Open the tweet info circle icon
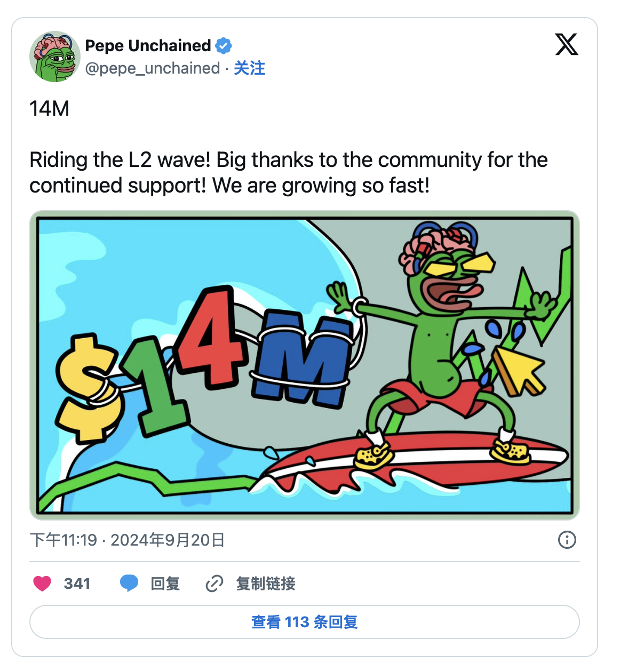Screen dimensions: 620x672 (567, 540)
